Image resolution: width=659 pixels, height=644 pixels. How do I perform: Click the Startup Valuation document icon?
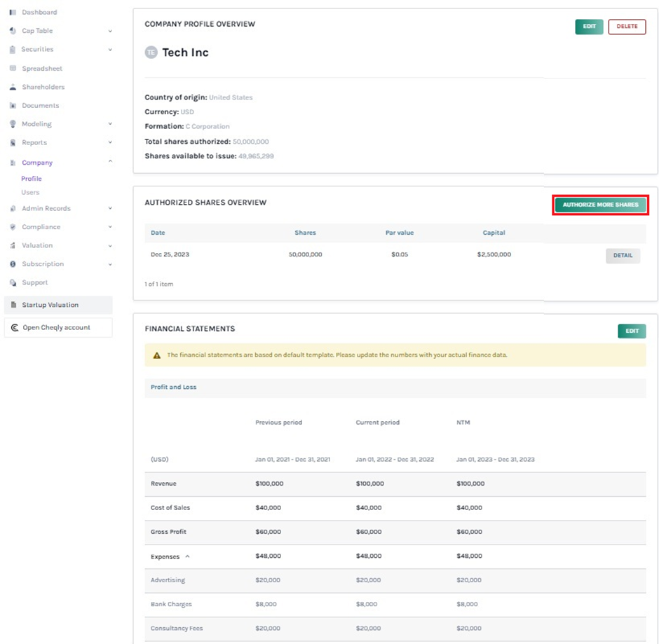point(13,306)
